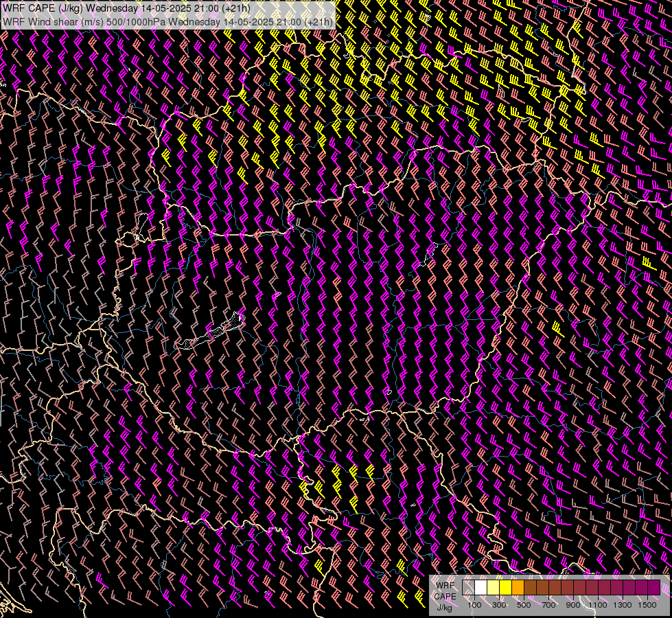The width and height of the screenshot is (672, 618).
Task: Click the '1500' legend tick label
Action: coord(647,605)
